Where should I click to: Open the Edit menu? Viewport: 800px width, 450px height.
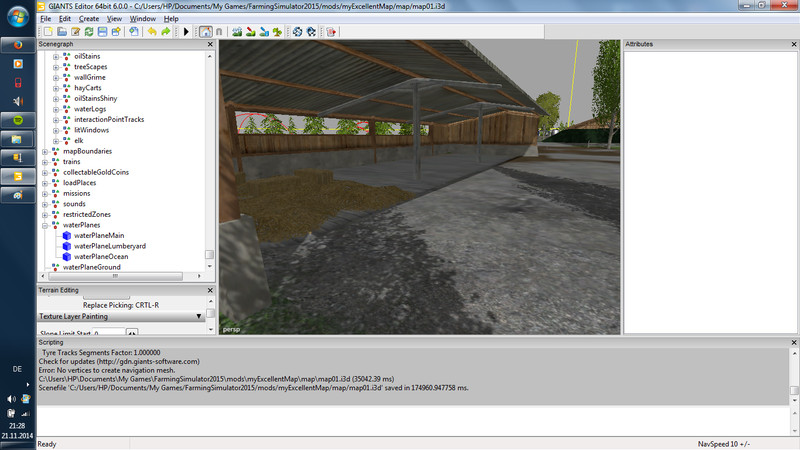point(65,18)
